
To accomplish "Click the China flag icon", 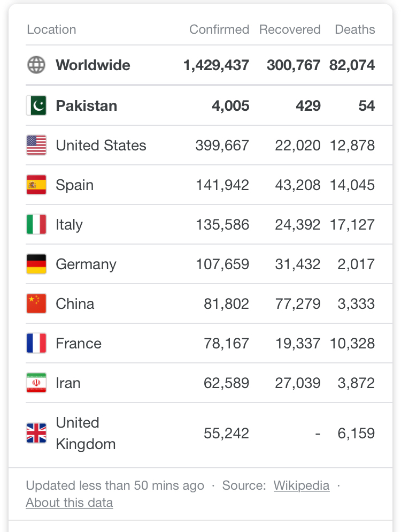I will click(36, 303).
